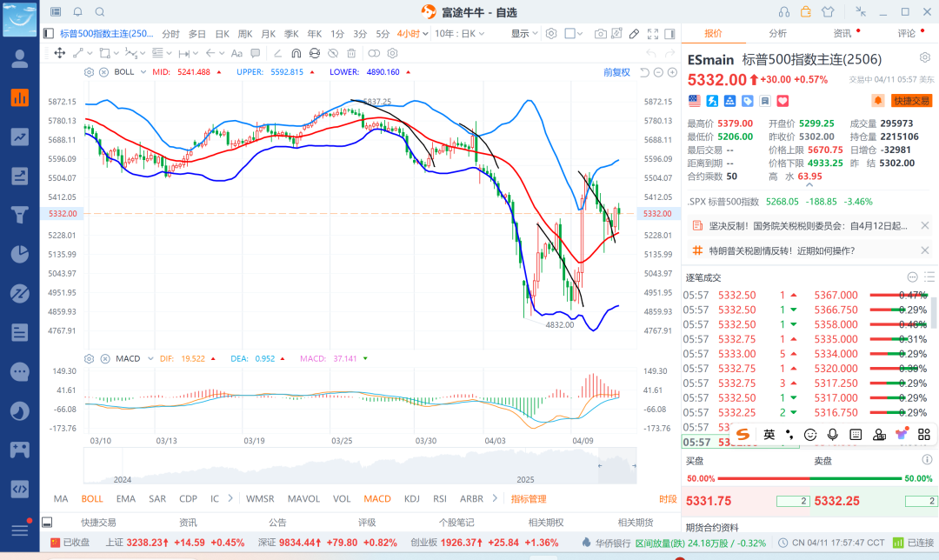
Task: Open the 显示 display dropdown
Action: coord(524,34)
